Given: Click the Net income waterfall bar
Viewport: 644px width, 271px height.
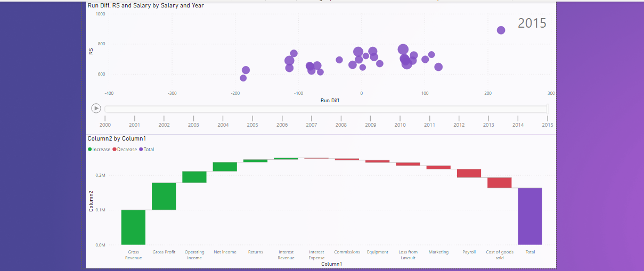Looking at the screenshot, I should [225, 167].
